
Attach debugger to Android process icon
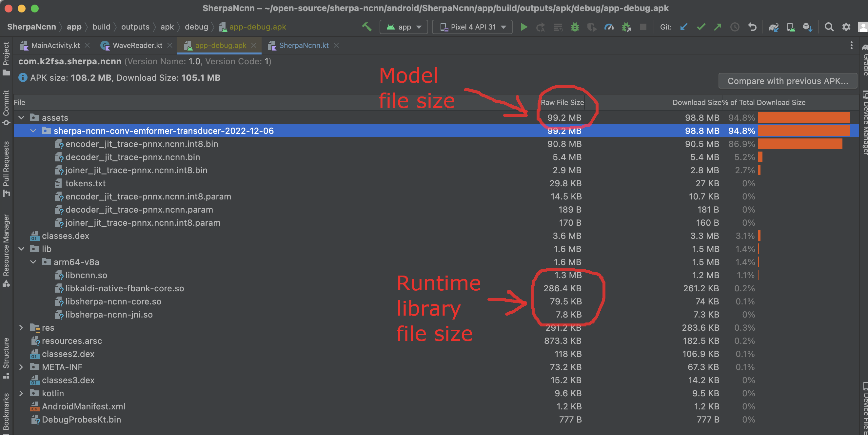point(626,27)
